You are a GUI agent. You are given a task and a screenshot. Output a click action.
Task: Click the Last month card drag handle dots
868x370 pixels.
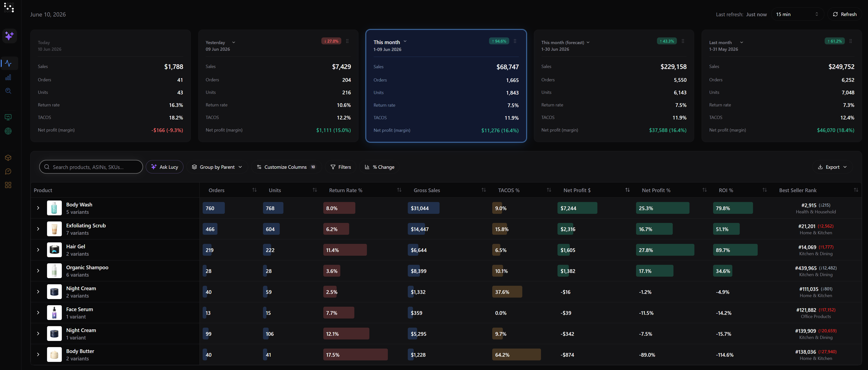point(851,41)
